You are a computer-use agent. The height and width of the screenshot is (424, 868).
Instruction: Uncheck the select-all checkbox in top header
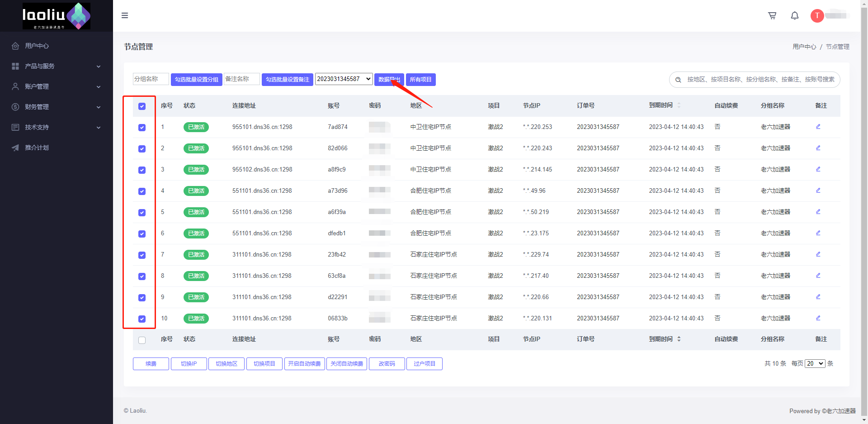pyautogui.click(x=142, y=106)
